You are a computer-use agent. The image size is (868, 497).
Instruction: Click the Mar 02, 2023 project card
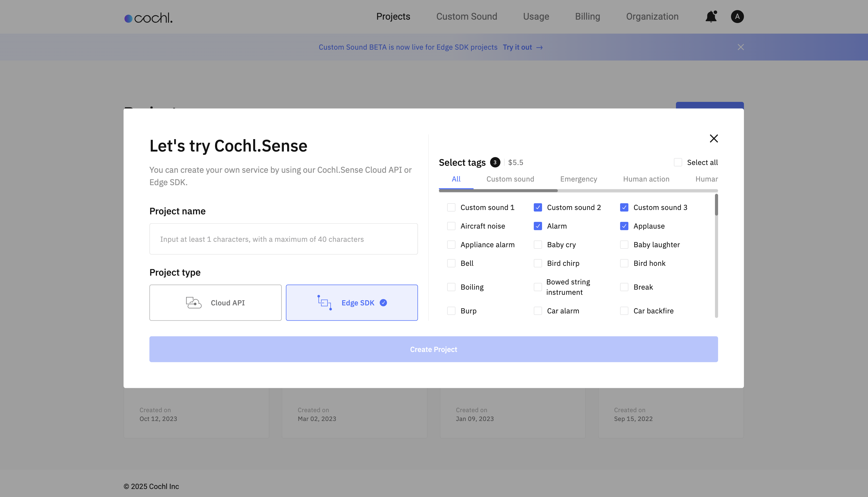pyautogui.click(x=354, y=413)
